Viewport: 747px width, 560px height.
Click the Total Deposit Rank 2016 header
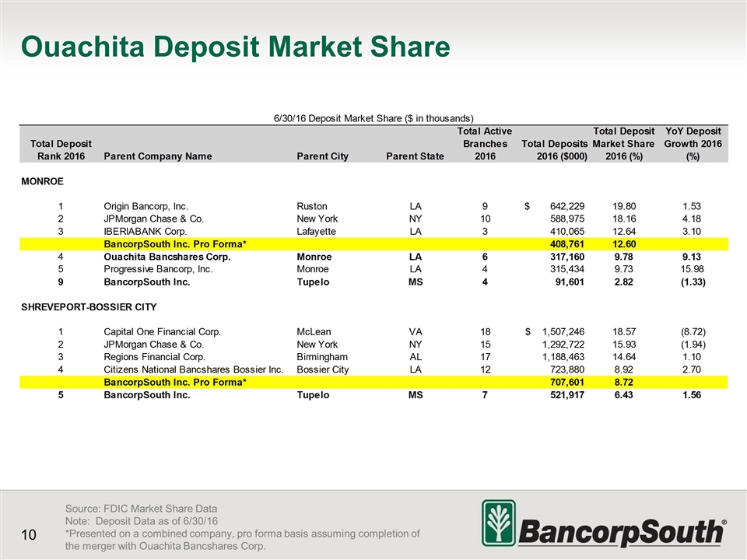pyautogui.click(x=61, y=150)
